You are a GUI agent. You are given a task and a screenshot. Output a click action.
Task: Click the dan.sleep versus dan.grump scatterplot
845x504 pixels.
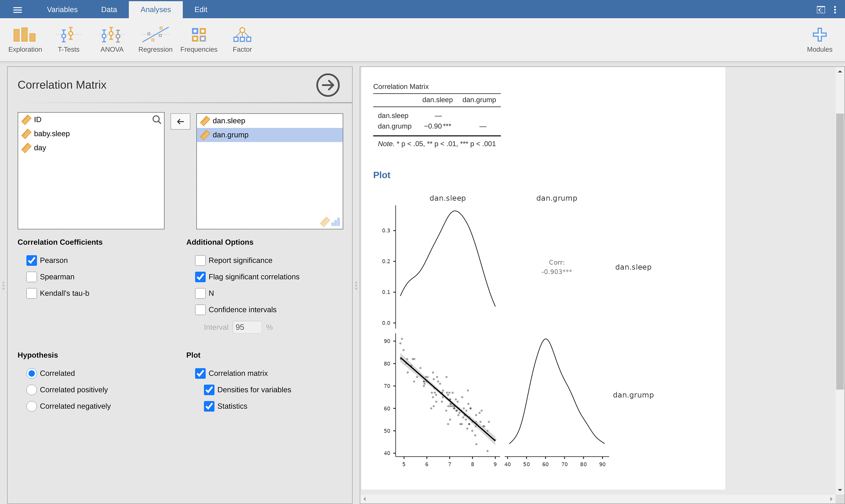coord(447,395)
